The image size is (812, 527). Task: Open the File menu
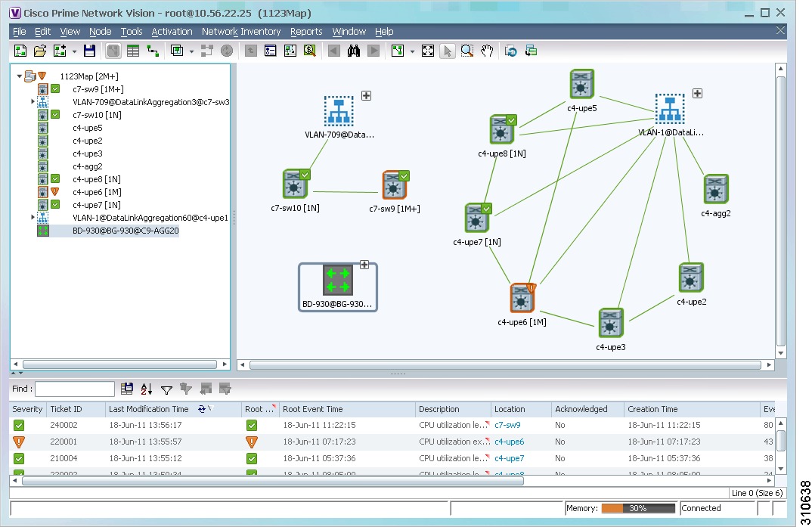(x=19, y=32)
